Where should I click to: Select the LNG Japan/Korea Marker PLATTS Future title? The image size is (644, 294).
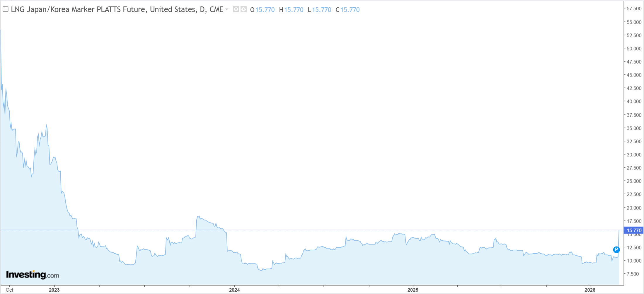pyautogui.click(x=117, y=10)
